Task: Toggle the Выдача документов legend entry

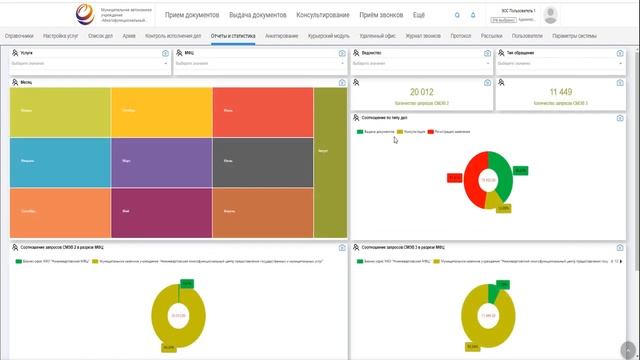Action: point(376,132)
